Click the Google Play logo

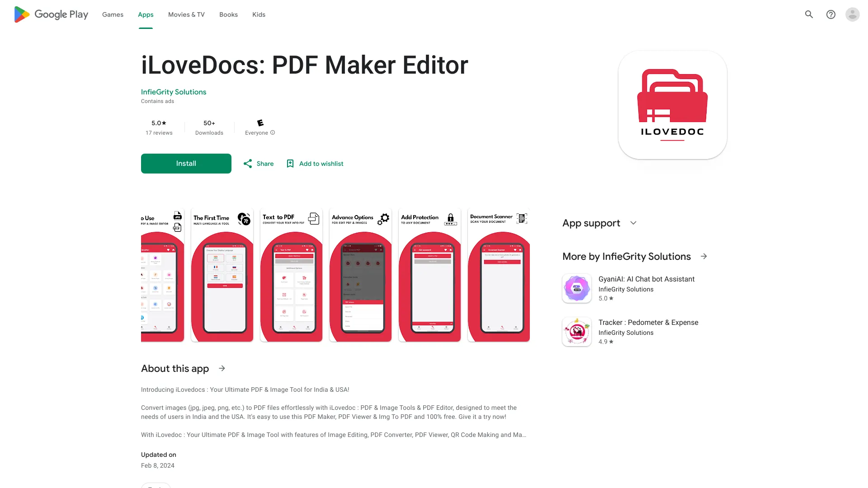(50, 14)
